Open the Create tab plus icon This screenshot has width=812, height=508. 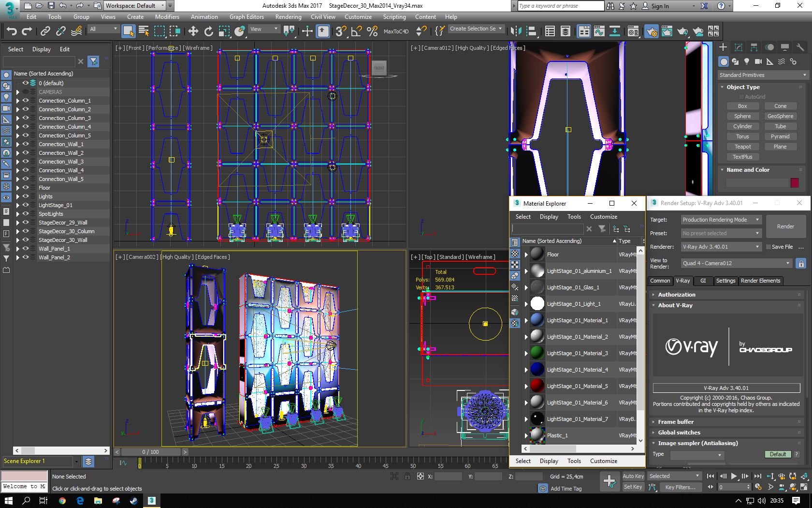coord(723,47)
